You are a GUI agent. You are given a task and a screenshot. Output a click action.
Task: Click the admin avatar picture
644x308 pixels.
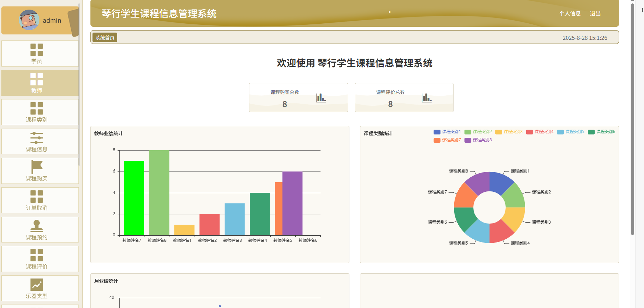[29, 20]
